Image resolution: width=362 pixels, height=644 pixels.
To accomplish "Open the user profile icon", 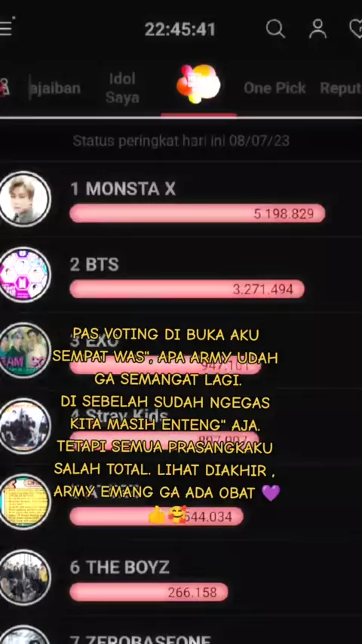I will pyautogui.click(x=318, y=29).
